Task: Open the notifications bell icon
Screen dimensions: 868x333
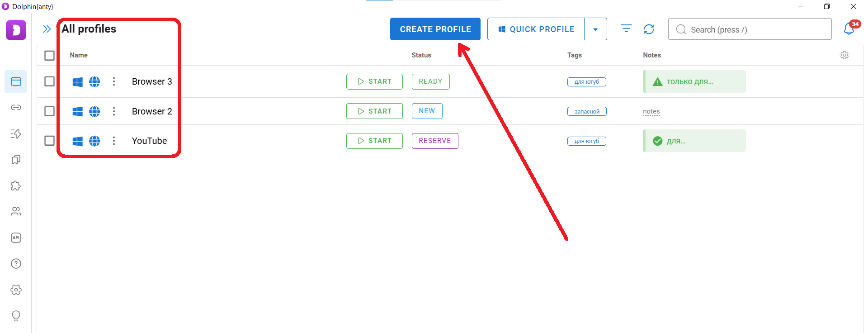Action: click(849, 29)
